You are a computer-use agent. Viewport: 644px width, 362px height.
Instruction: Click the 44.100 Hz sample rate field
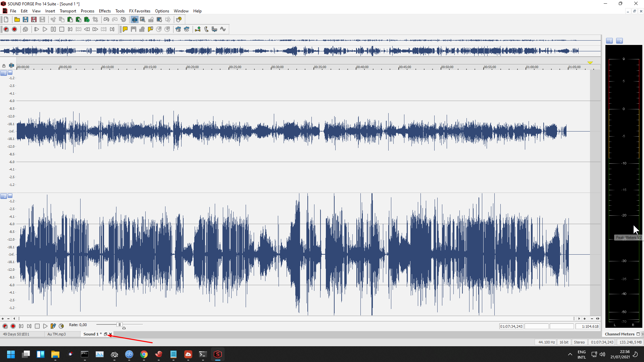tap(546, 342)
